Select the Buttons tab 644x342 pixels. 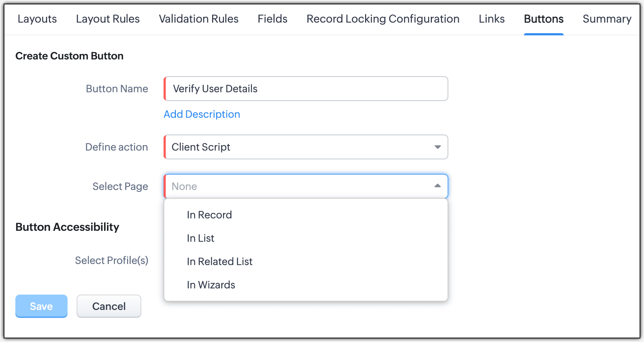click(544, 19)
